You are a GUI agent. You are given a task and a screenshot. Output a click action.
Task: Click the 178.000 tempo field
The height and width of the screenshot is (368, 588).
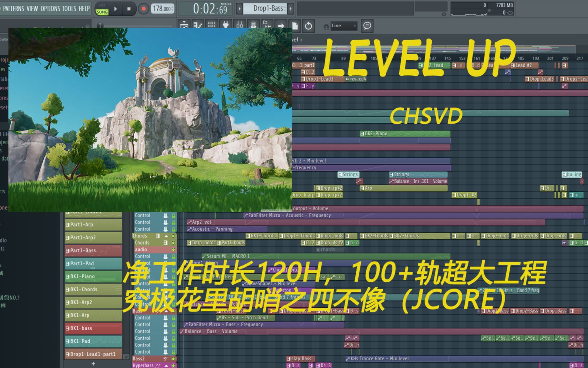[x=163, y=9]
